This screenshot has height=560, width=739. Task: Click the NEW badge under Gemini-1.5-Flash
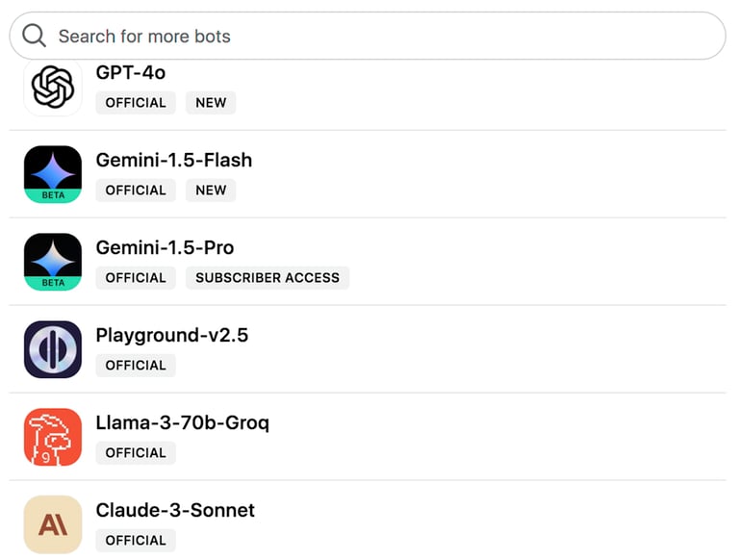pos(211,191)
